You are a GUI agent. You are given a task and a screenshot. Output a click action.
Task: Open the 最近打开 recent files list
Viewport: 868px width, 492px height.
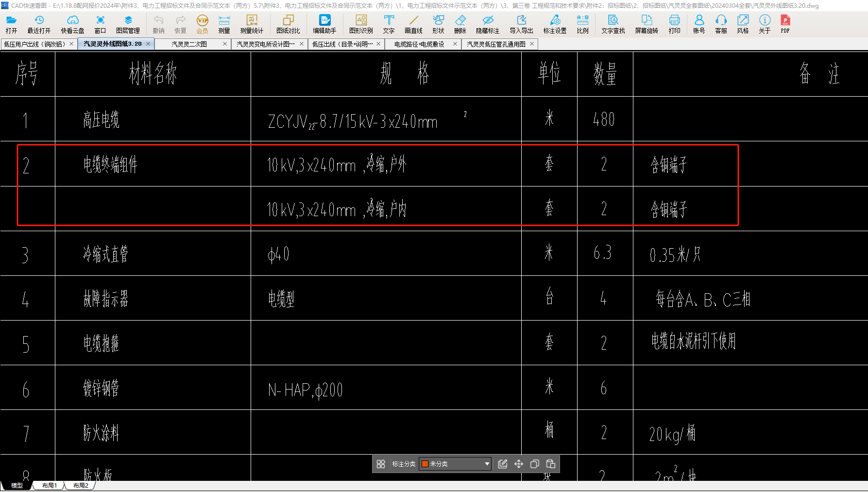[39, 24]
